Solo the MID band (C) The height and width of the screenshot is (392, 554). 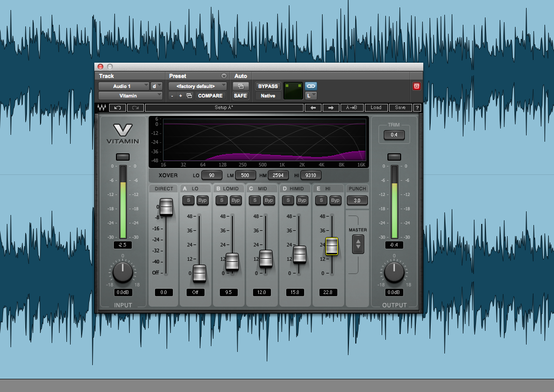[x=255, y=200]
